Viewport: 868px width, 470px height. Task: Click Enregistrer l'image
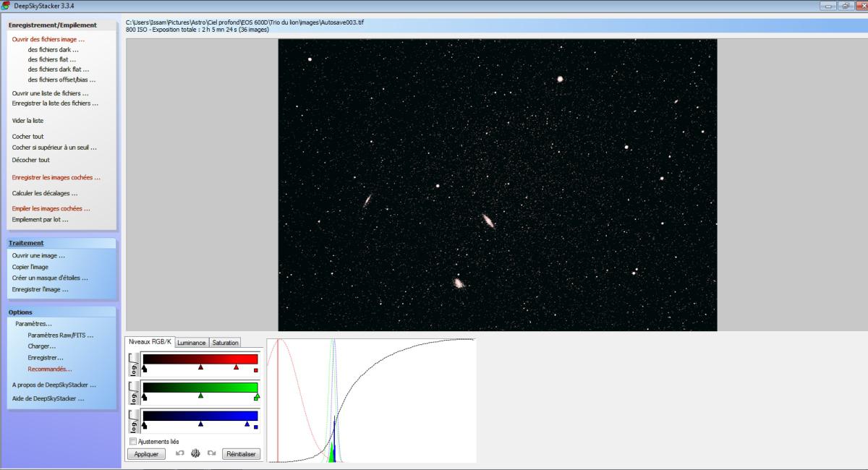coord(41,289)
